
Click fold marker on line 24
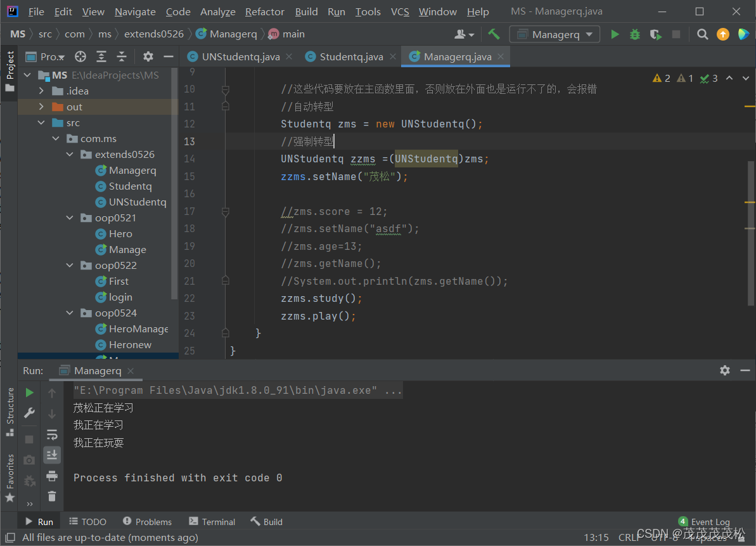pos(225,333)
